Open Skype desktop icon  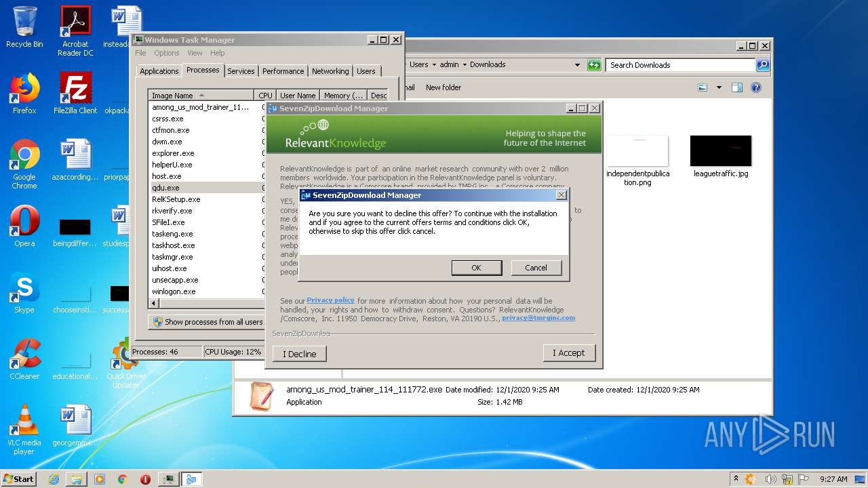tap(24, 293)
